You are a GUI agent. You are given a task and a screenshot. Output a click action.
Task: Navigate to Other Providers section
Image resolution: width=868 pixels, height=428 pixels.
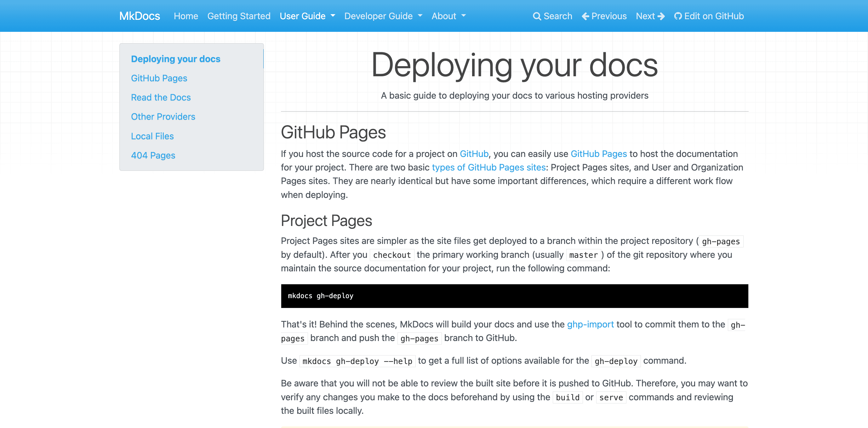163,117
